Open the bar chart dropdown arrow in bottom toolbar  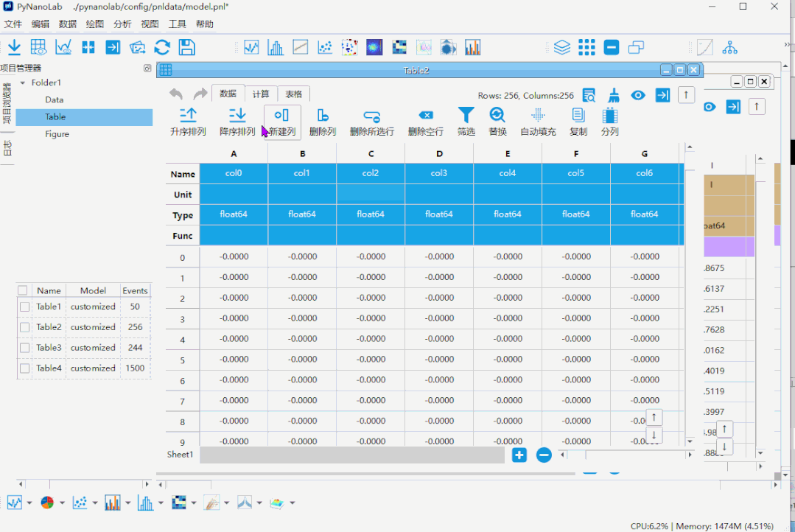pos(127,503)
